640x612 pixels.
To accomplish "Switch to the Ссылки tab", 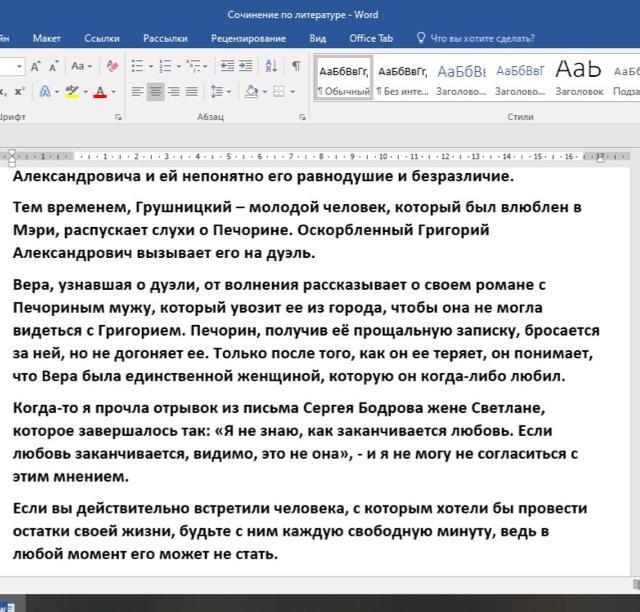I will tap(102, 38).
